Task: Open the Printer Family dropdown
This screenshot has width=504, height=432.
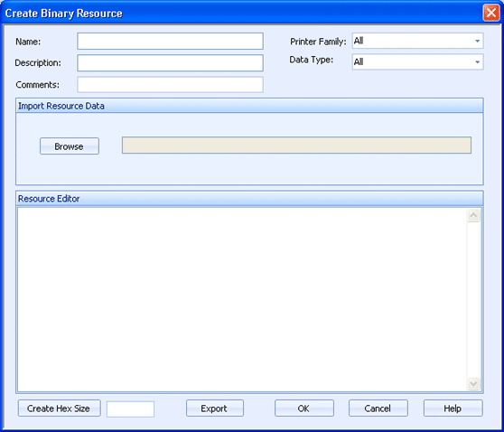Action: pyautogui.click(x=417, y=41)
